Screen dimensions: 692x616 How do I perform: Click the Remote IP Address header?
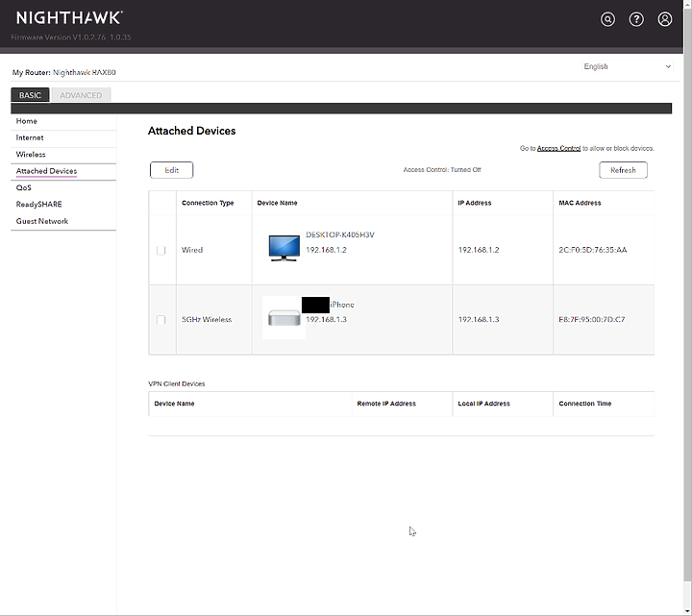click(386, 404)
